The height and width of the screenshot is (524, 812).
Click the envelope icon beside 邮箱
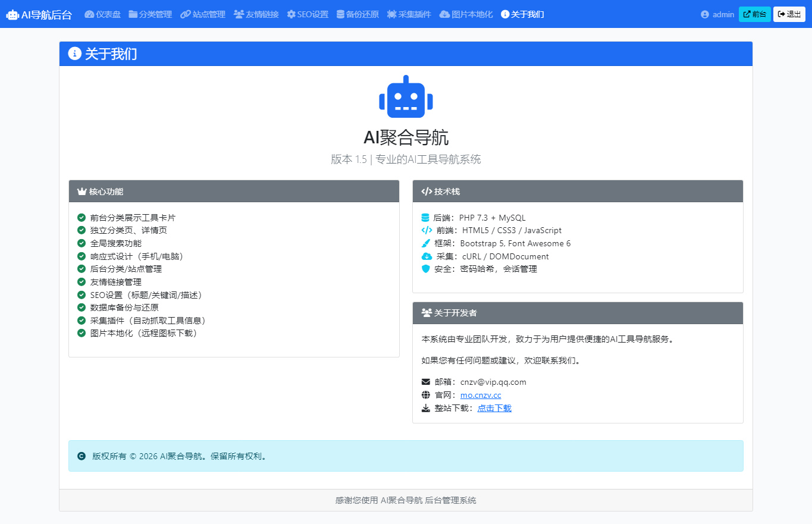click(x=426, y=382)
